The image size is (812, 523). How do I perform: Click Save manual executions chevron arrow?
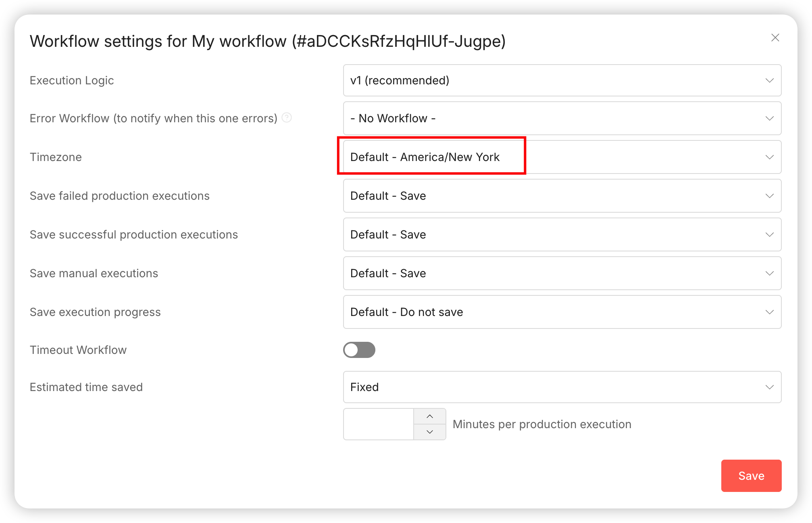[769, 273]
